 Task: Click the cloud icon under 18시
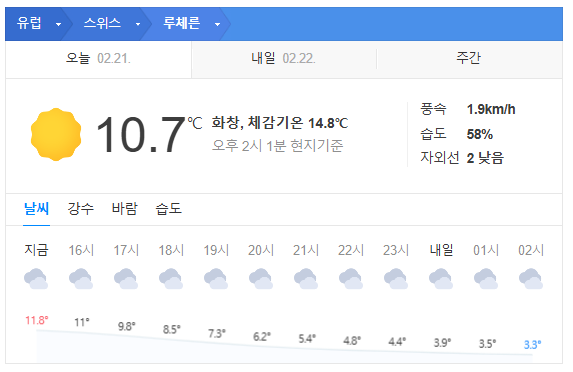(171, 279)
